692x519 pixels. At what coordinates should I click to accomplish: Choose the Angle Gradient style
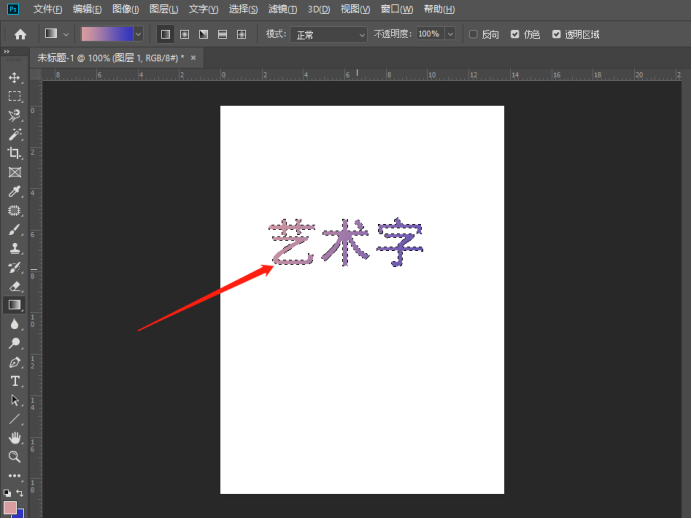point(203,34)
